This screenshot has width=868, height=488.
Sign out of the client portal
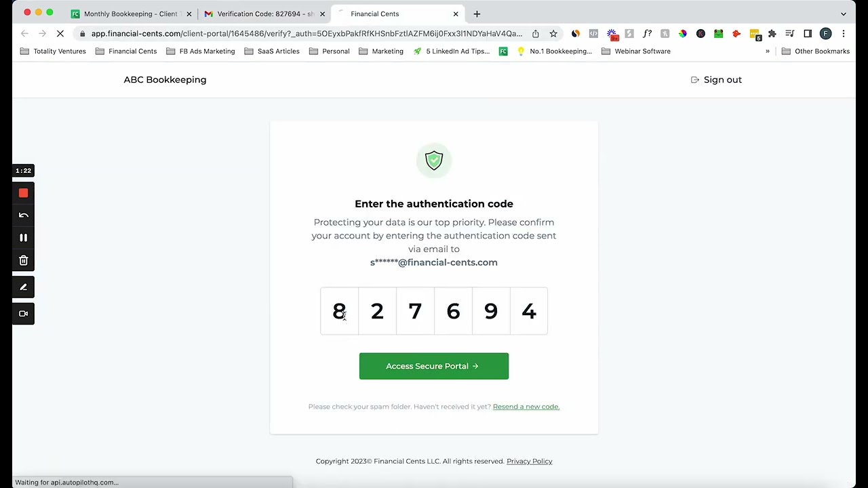coord(716,80)
